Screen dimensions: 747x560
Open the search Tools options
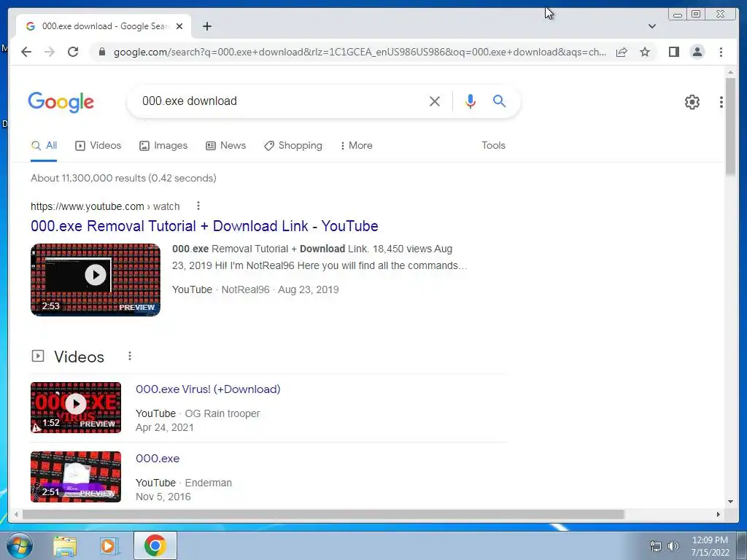pyautogui.click(x=493, y=146)
